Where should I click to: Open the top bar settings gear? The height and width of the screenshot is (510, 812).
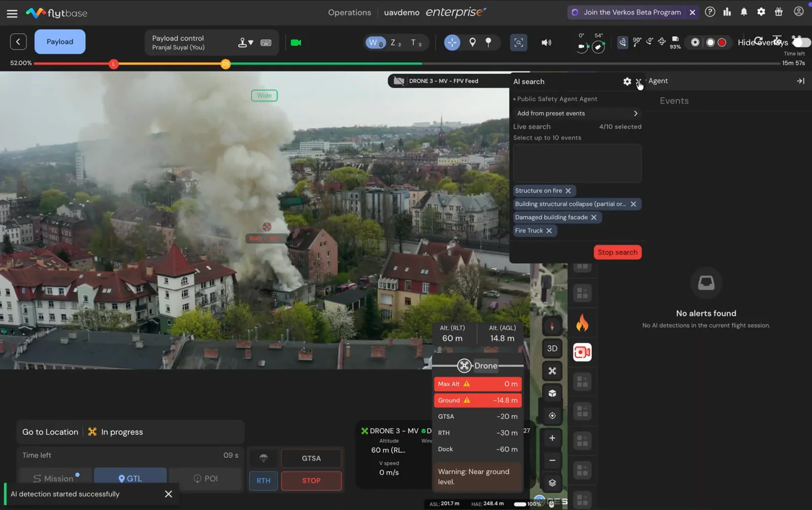[761, 12]
